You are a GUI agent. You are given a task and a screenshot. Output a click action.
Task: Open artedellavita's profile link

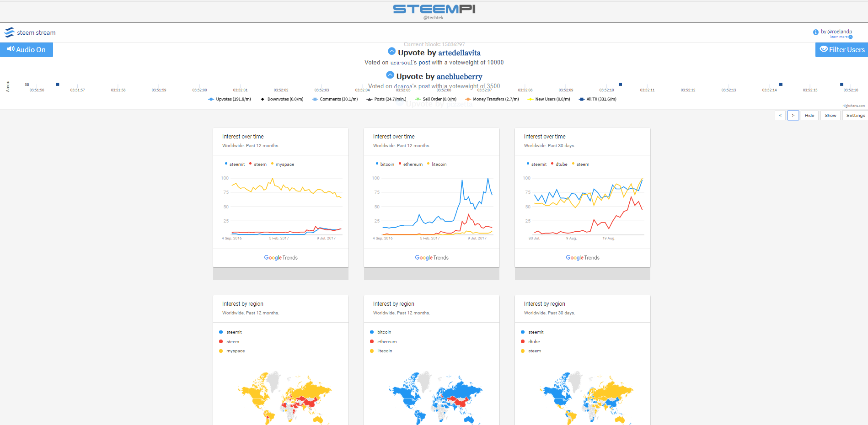[459, 53]
